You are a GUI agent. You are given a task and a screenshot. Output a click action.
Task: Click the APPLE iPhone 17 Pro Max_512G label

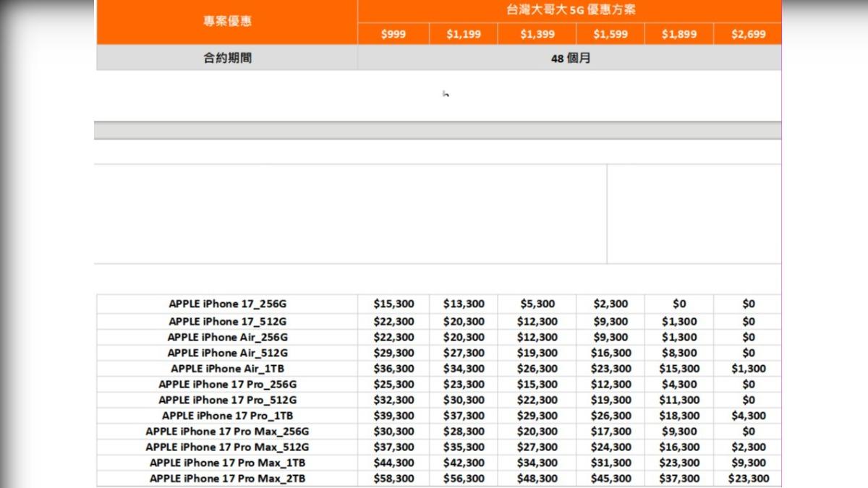coord(227,447)
